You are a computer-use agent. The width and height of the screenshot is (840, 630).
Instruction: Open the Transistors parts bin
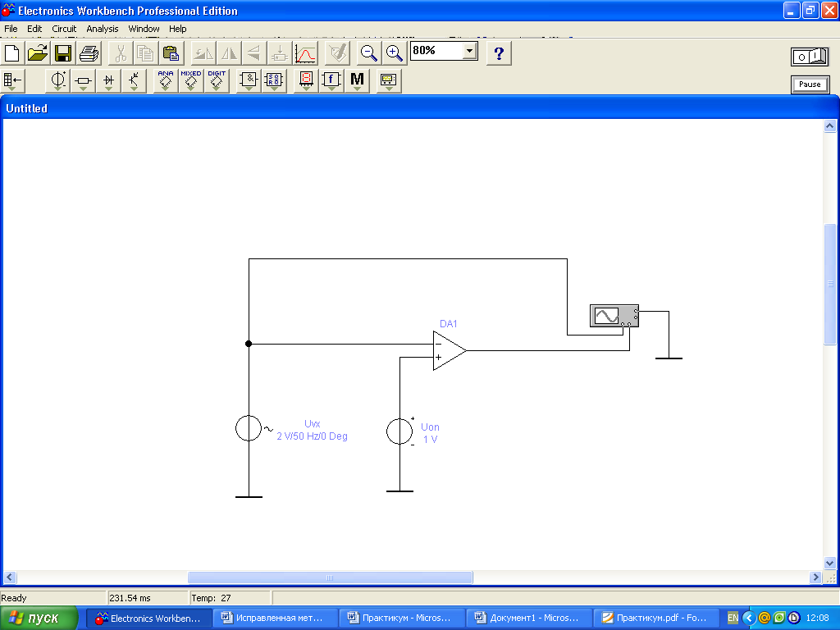[x=135, y=80]
